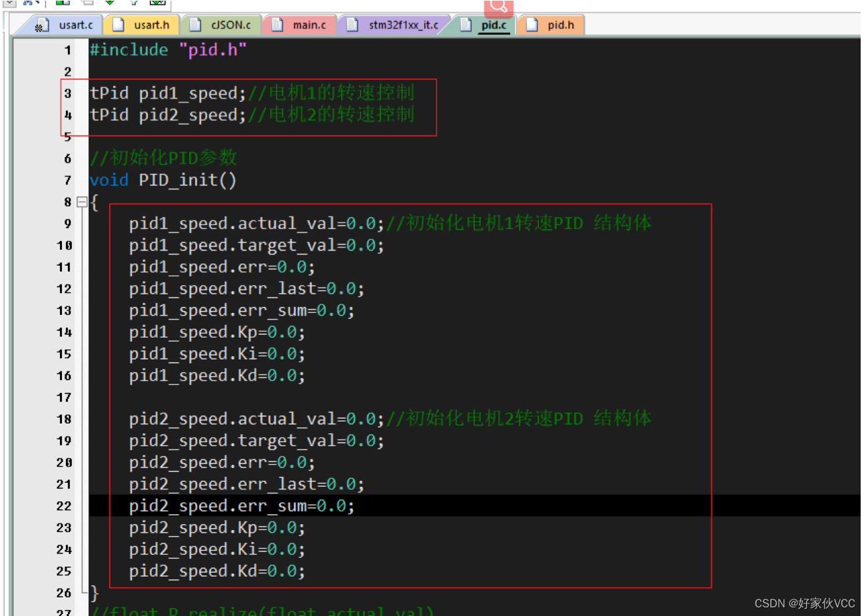Click the 初始化PID参数 comment line
The image size is (866, 616).
[163, 158]
